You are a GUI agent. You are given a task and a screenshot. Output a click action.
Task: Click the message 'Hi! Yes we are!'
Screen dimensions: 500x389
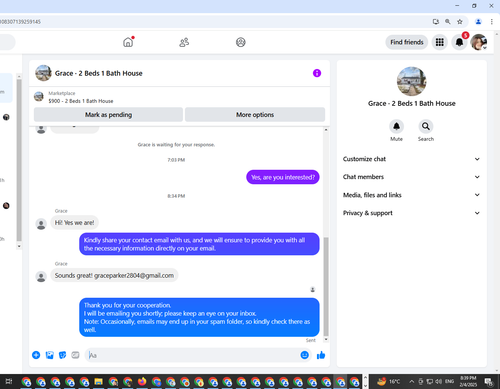(x=74, y=223)
